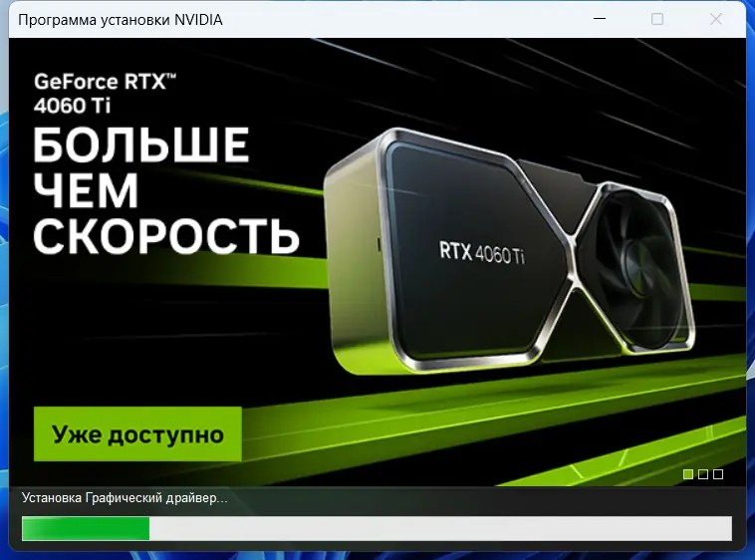The height and width of the screenshot is (560, 755).
Task: Select the first green slide indicator square
Action: [x=688, y=474]
